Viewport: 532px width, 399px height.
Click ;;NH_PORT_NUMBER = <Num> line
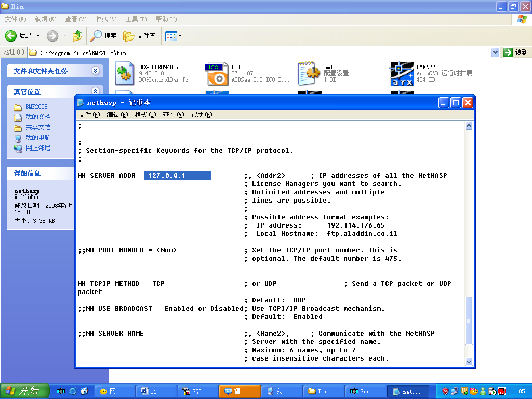pyautogui.click(x=127, y=250)
